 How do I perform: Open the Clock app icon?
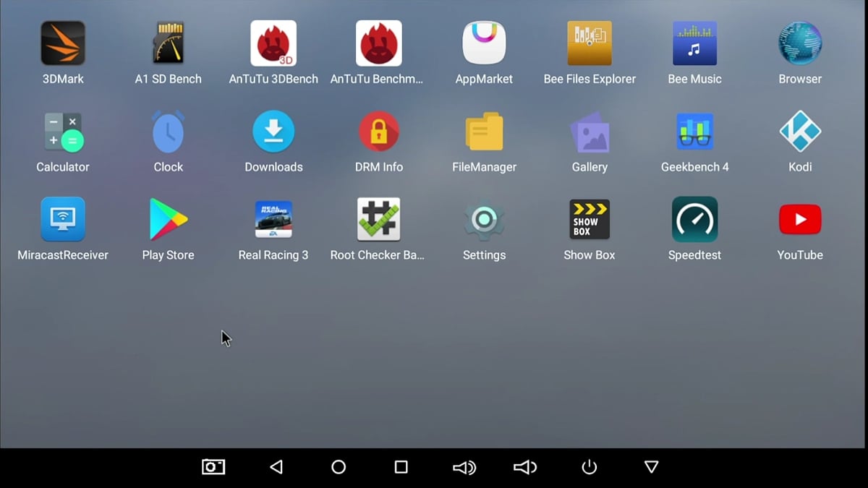(x=169, y=132)
